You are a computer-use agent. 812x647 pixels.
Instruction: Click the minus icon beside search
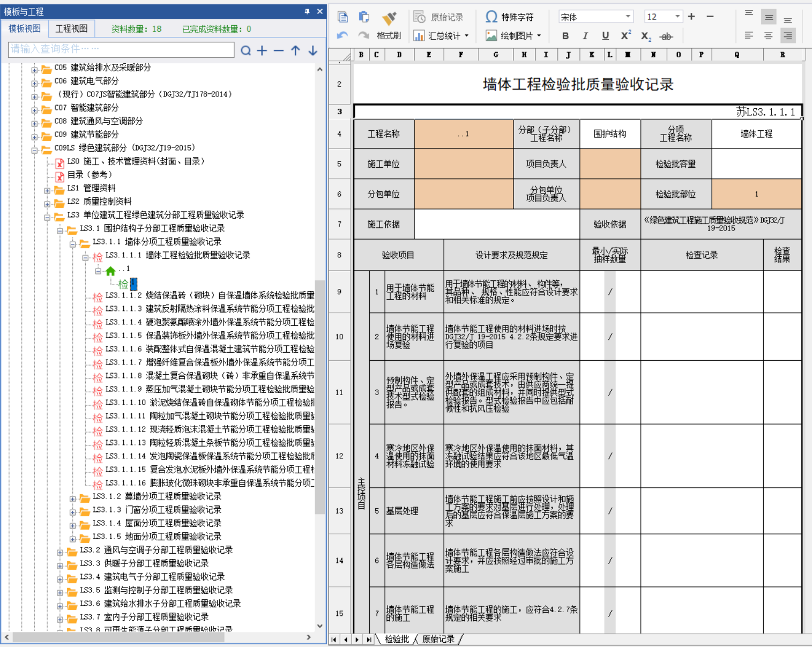click(x=279, y=50)
